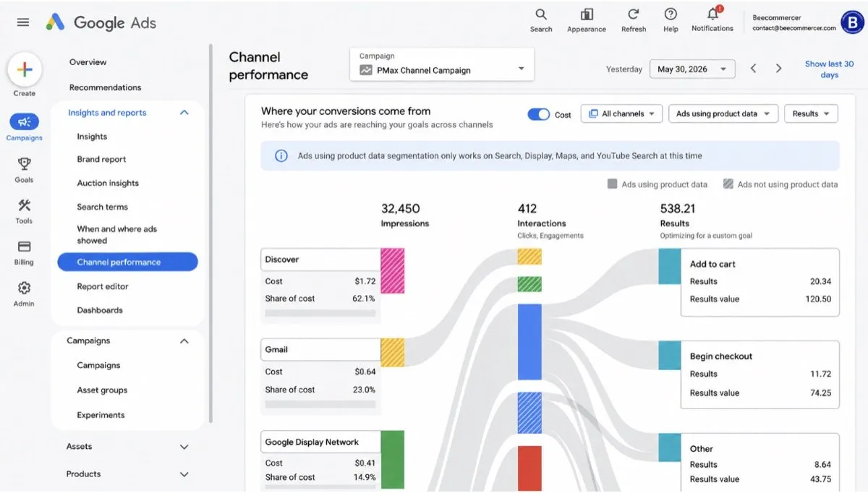Open Campaigns sub-item in sidebar
Image resolution: width=868 pixels, height=493 pixels.
tap(98, 366)
